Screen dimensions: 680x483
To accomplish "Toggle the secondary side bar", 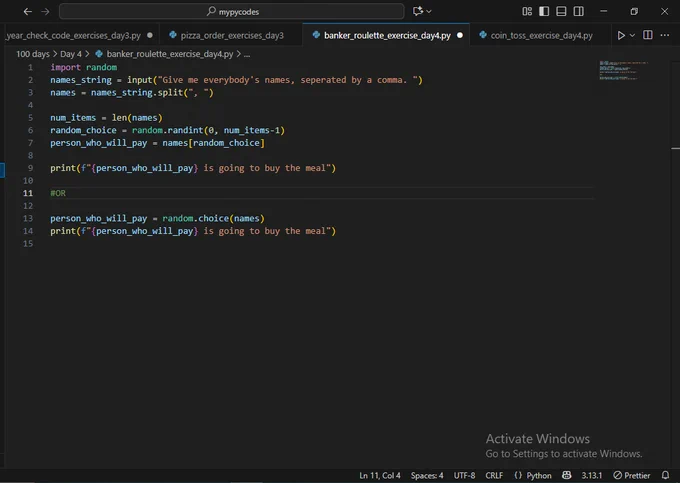I will click(579, 11).
